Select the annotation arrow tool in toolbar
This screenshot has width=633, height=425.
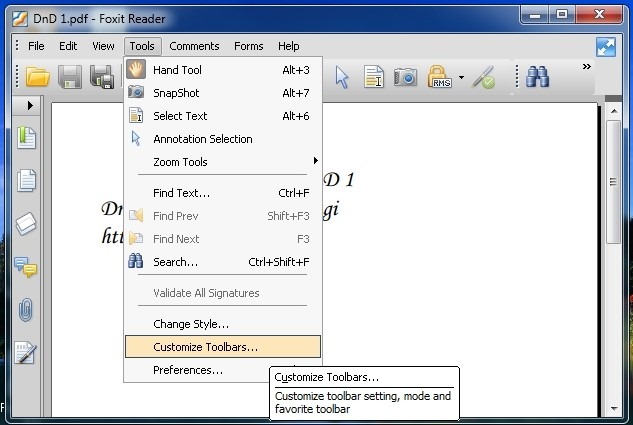pos(342,77)
